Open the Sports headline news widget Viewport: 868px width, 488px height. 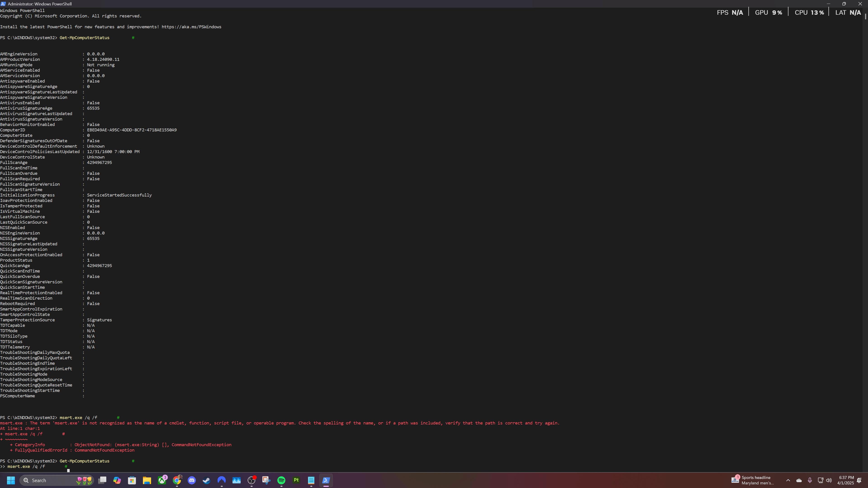pos(753,480)
